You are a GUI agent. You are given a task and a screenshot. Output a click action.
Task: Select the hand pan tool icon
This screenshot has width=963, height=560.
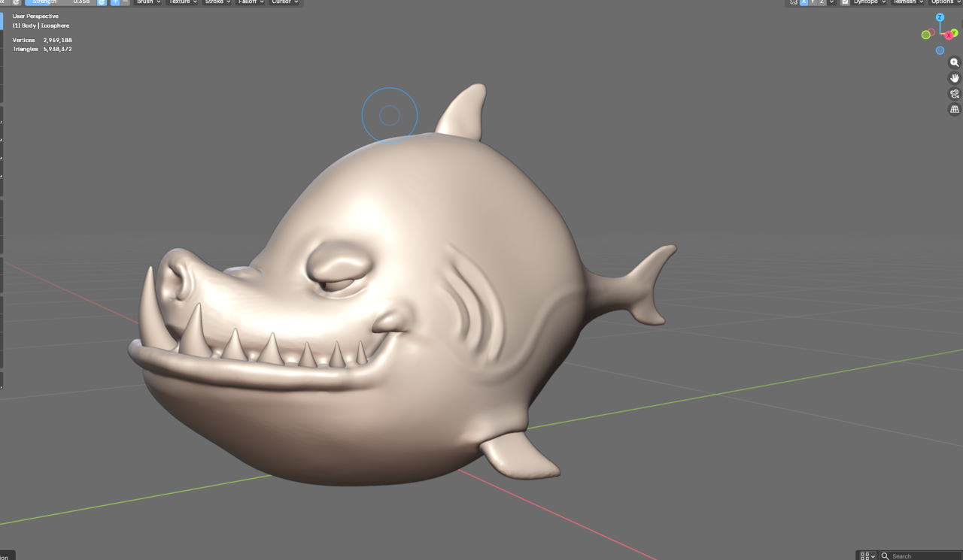click(954, 77)
